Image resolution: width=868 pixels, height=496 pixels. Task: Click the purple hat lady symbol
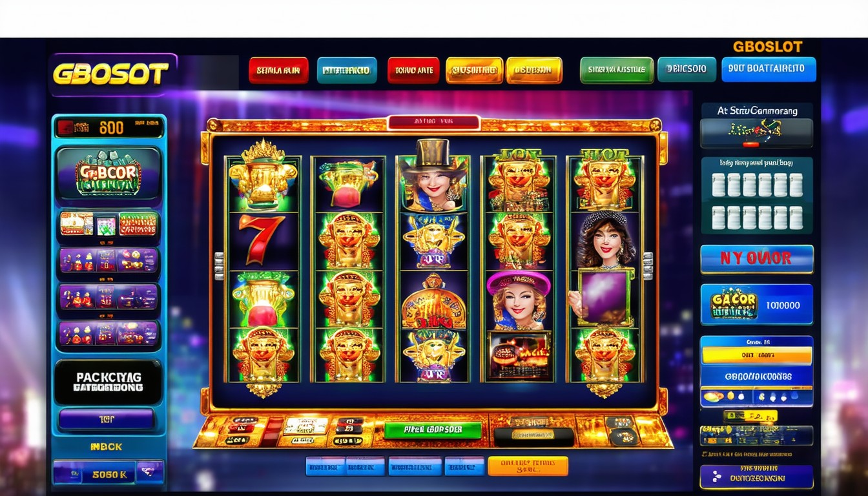coord(519,300)
